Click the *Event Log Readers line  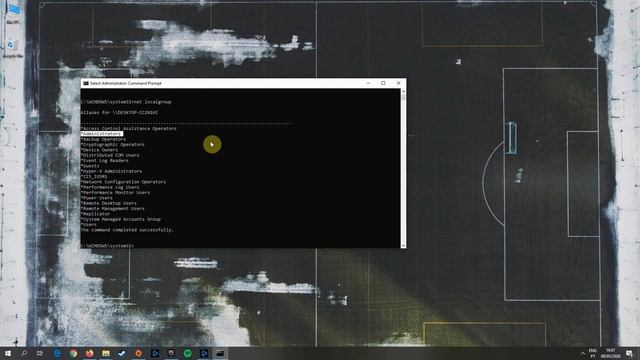click(x=104, y=160)
